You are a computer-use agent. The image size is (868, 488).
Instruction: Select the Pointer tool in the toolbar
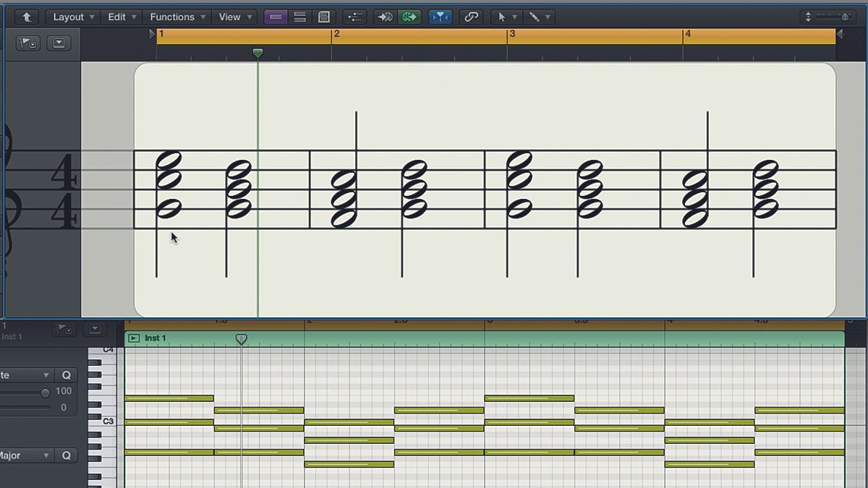[x=502, y=17]
